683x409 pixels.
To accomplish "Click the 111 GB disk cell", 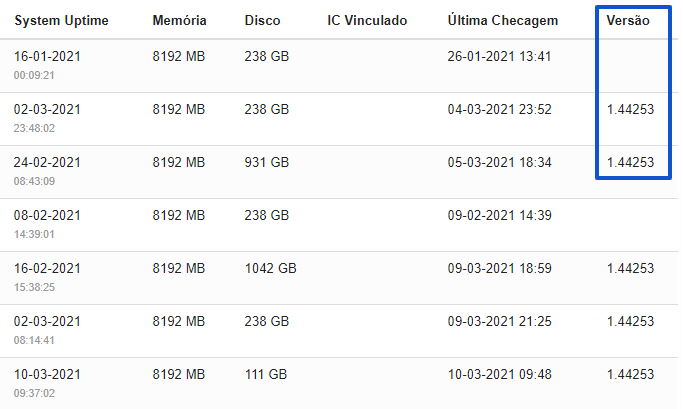I will click(266, 375).
